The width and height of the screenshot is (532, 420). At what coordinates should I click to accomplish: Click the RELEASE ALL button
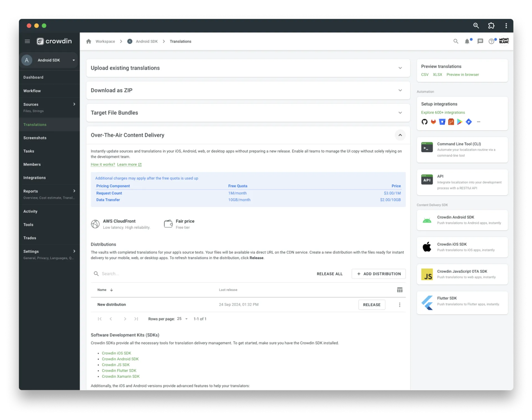tap(329, 274)
